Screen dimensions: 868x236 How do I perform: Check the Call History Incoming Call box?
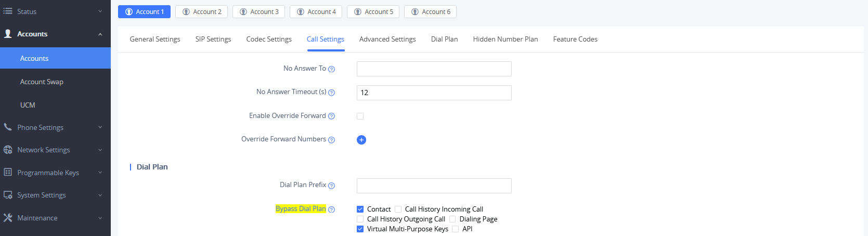(x=398, y=209)
